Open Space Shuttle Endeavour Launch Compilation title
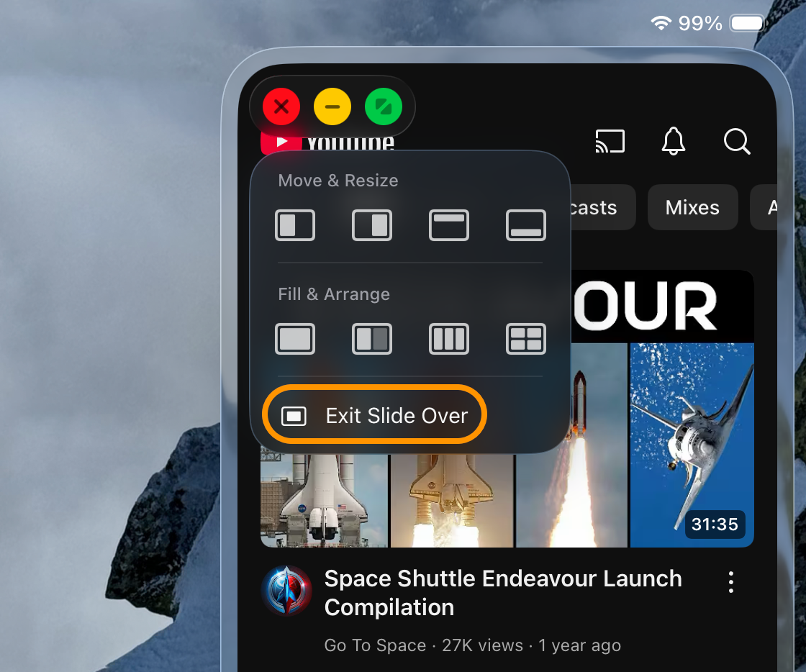 pyautogui.click(x=503, y=592)
